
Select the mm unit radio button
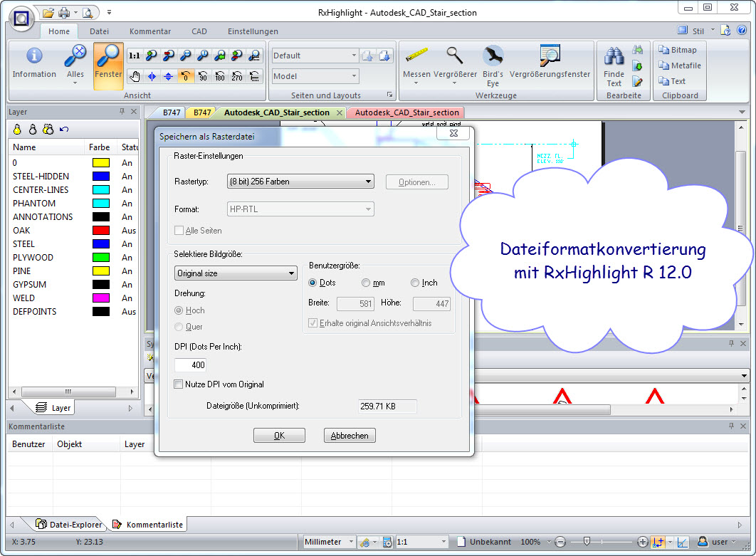366,283
